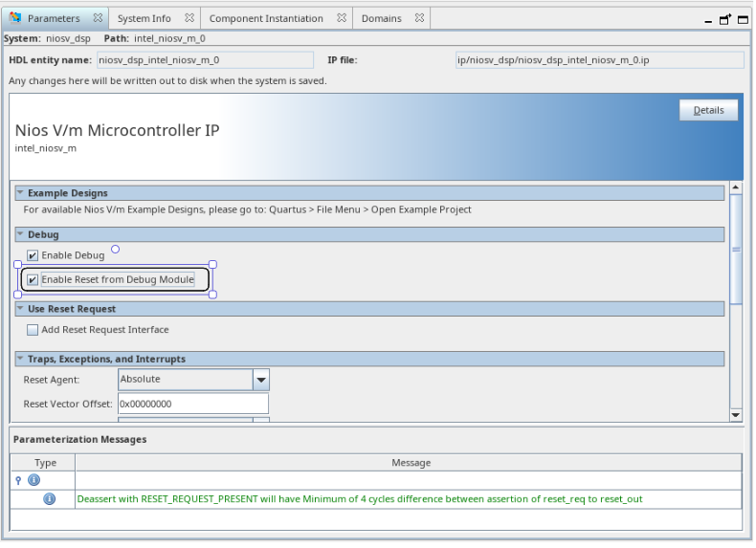
Task: Click the Reset Vector Offset field
Action: [194, 405]
